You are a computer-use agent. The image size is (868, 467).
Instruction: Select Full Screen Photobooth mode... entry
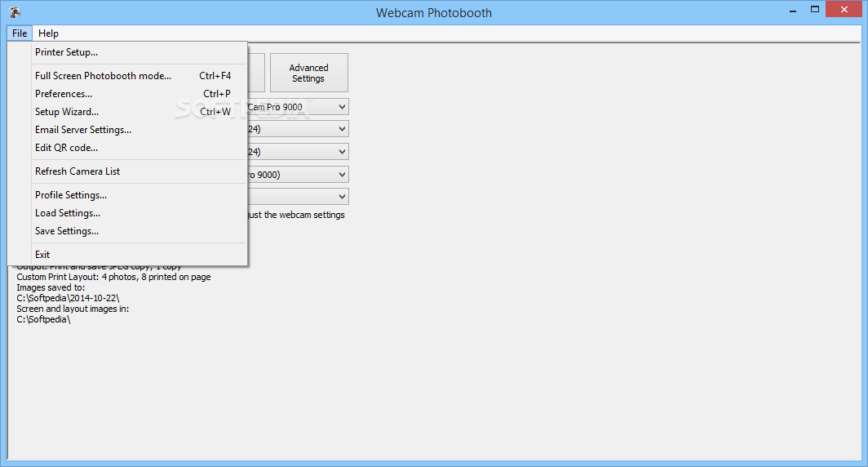click(x=139, y=76)
